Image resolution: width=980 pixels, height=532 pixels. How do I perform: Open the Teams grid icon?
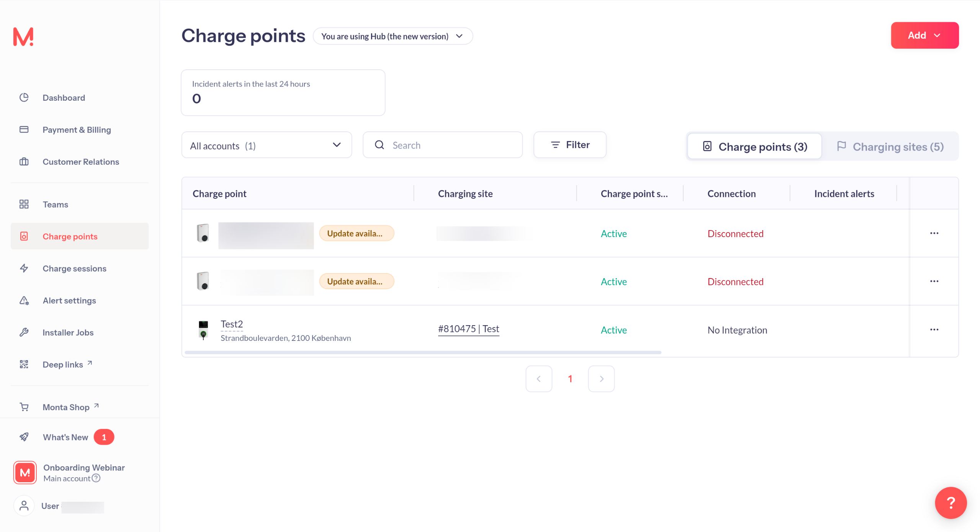[24, 204]
